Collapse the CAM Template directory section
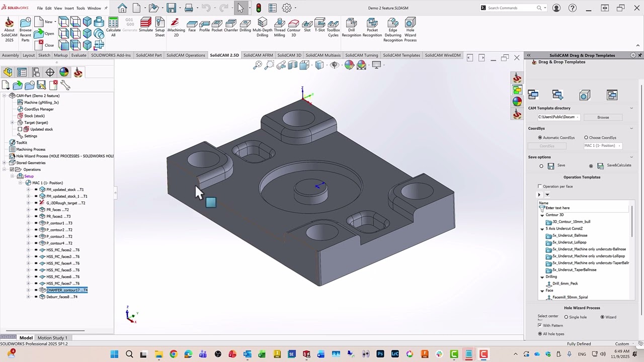The width and height of the screenshot is (644, 362). 631,108
